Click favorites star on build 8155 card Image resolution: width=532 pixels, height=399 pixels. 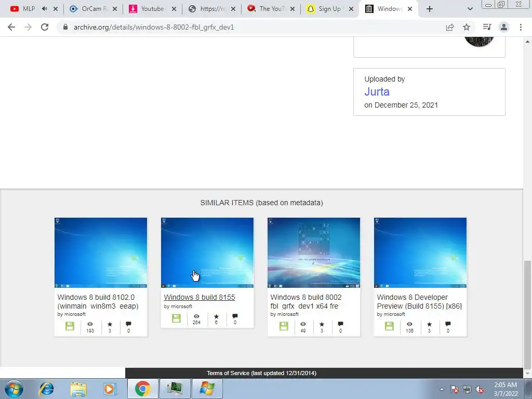216,316
